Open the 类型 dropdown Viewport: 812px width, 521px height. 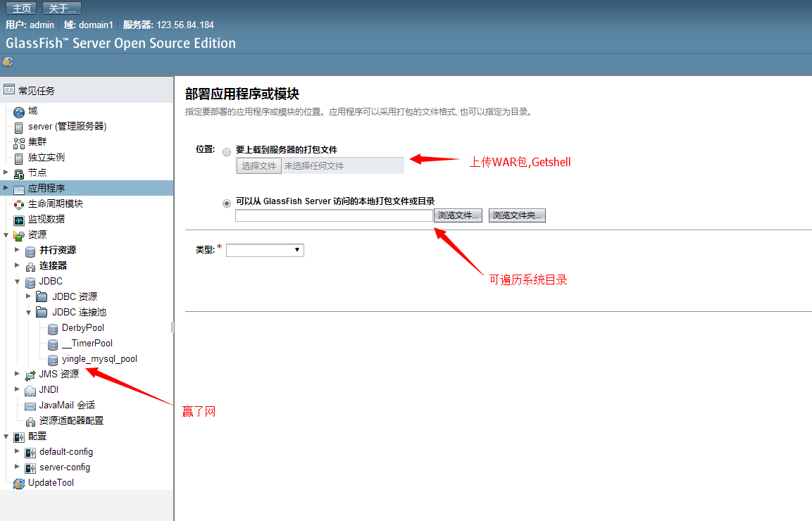(265, 250)
